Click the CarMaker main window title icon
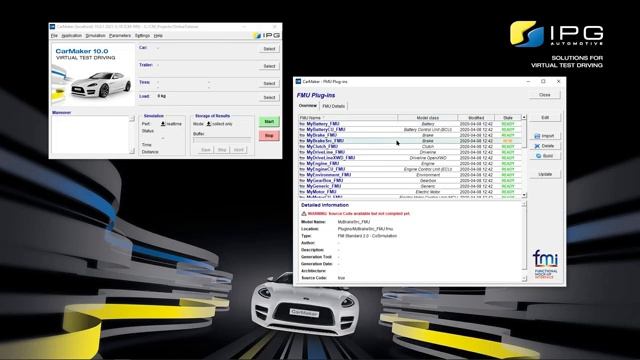 tap(52, 27)
